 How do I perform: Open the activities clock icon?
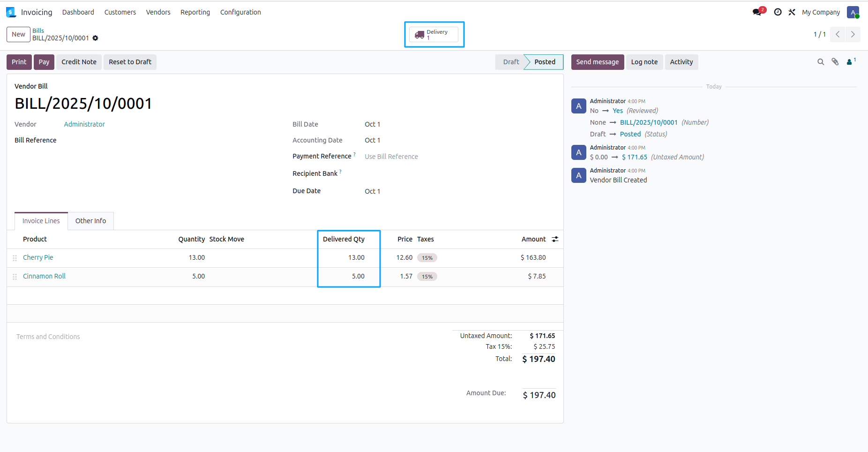[x=778, y=12]
